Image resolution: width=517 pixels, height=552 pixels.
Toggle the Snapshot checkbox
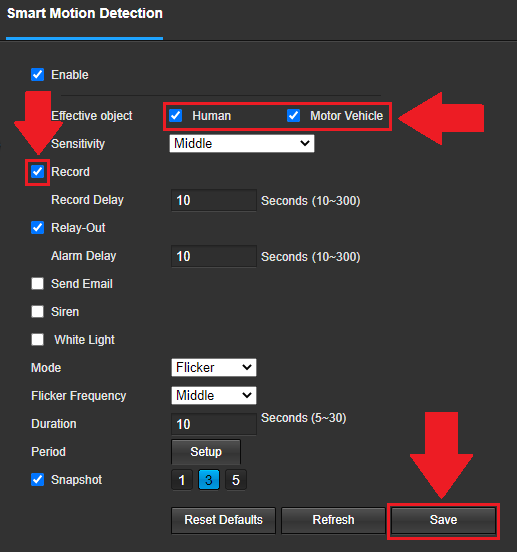pyautogui.click(x=37, y=479)
